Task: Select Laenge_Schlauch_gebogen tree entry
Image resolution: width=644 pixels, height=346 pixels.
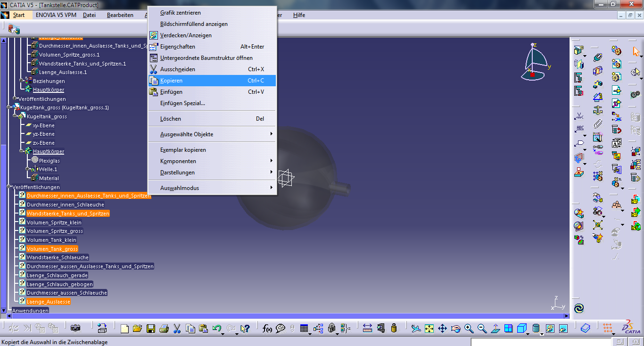Action: (x=59, y=284)
